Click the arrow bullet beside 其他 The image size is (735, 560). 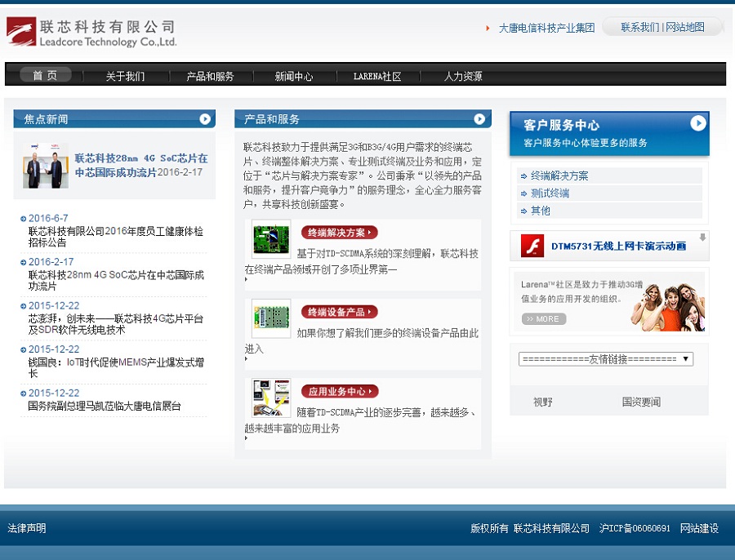tap(523, 211)
